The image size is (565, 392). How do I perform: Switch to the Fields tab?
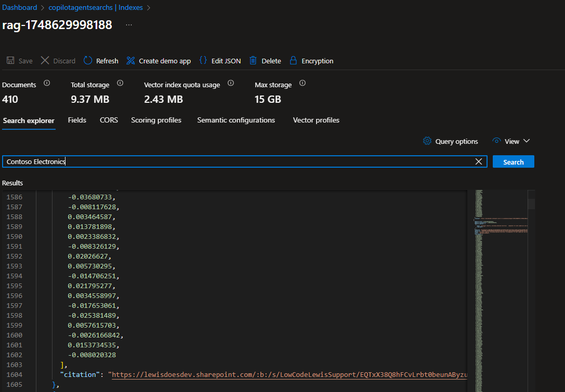(77, 120)
